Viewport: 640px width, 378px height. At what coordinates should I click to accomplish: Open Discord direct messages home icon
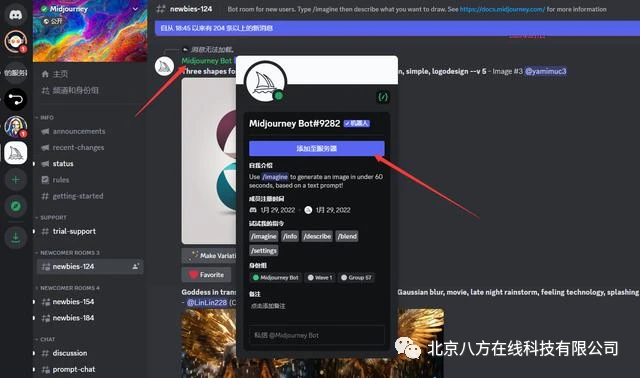pos(16,14)
